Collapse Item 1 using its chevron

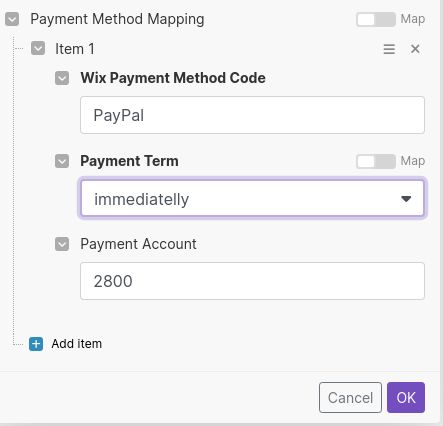click(x=38, y=48)
